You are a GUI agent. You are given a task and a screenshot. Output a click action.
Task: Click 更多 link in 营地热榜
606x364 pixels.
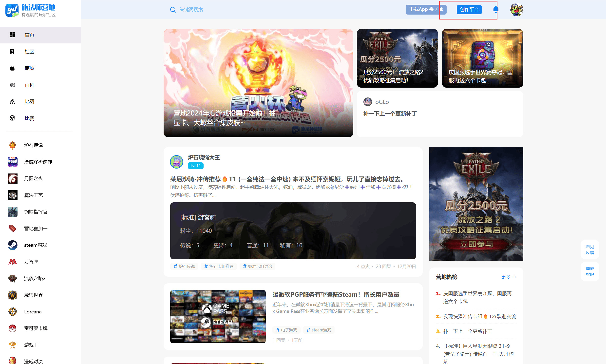coord(509,277)
